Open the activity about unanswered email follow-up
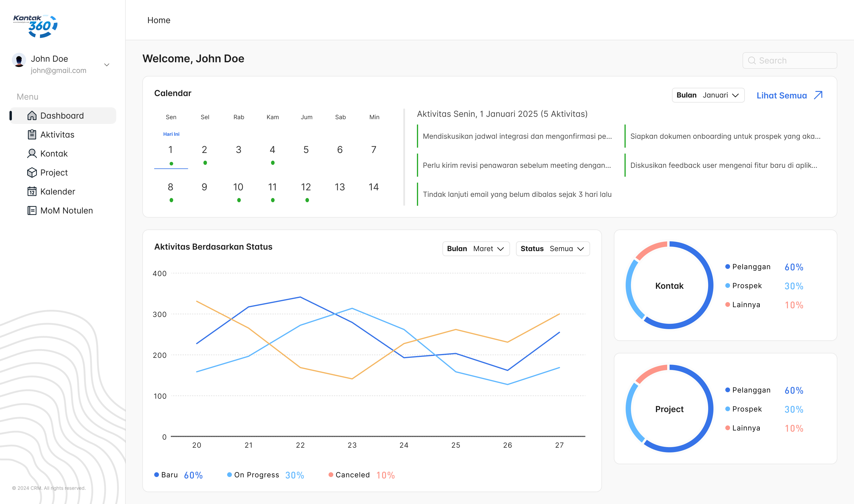 pos(517,194)
